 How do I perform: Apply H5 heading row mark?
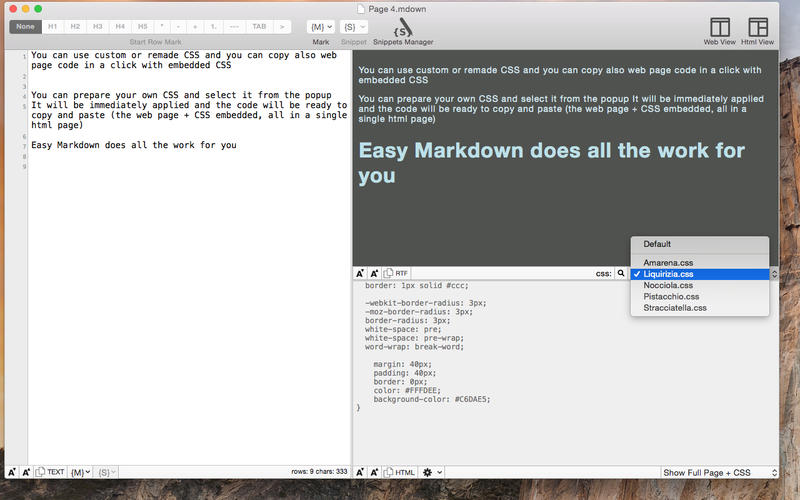tap(142, 27)
